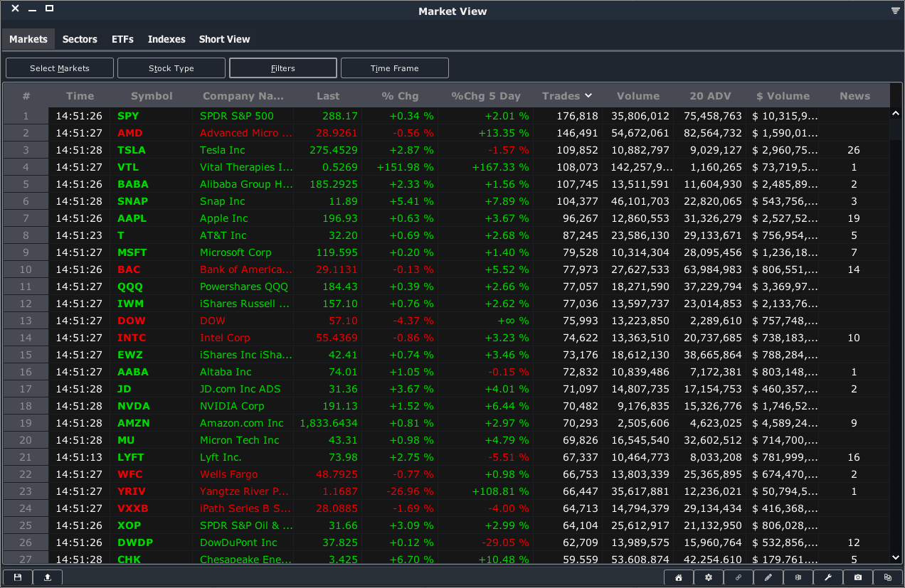The height and width of the screenshot is (588, 905).
Task: Click the pencil edit icon
Action: (768, 577)
